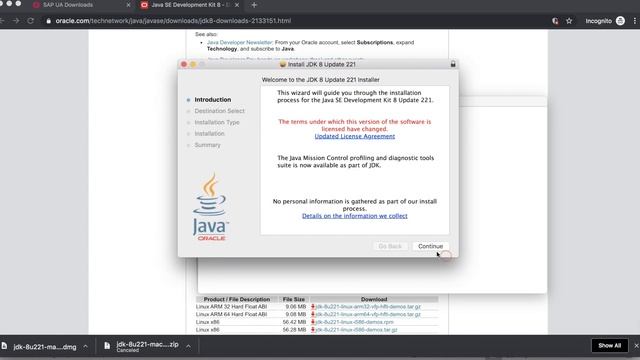
Task: Click the site security padlock icon
Action: 49,21
